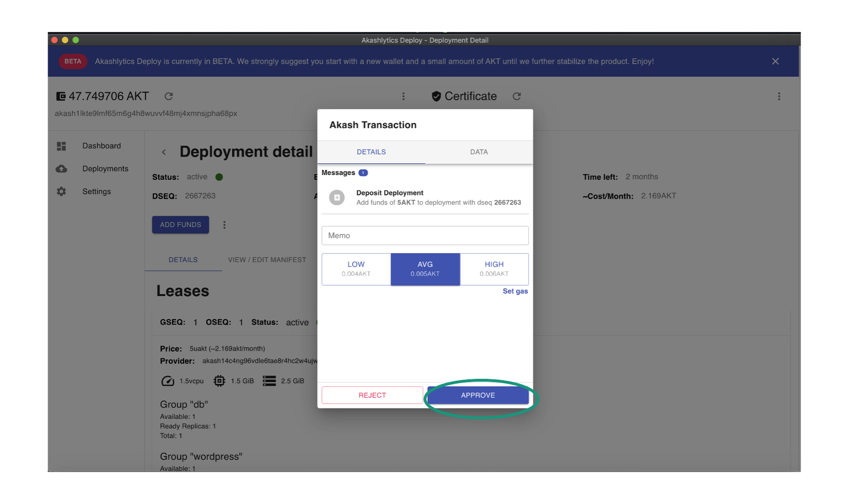Click the Deposit Deployment message title

(390, 193)
